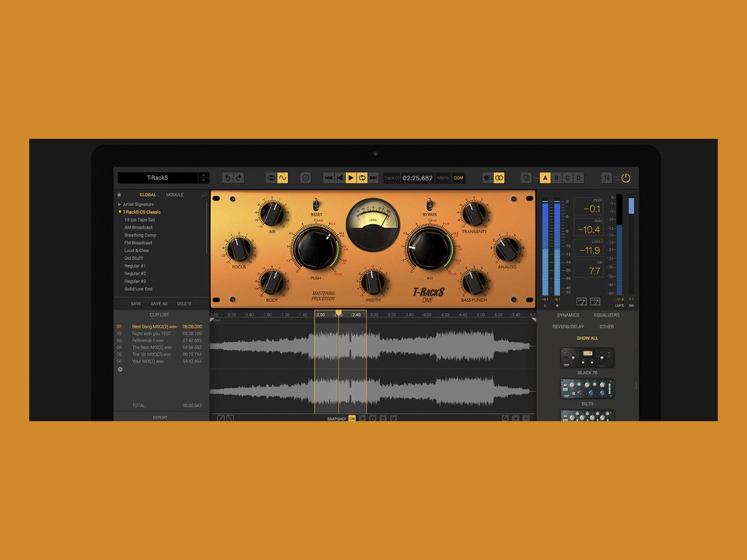Click the FOCUS knob

click(239, 249)
